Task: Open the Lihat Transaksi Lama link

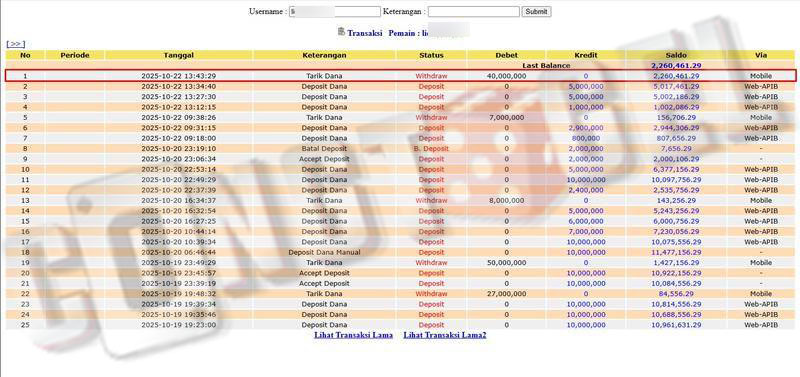Action: click(x=353, y=335)
